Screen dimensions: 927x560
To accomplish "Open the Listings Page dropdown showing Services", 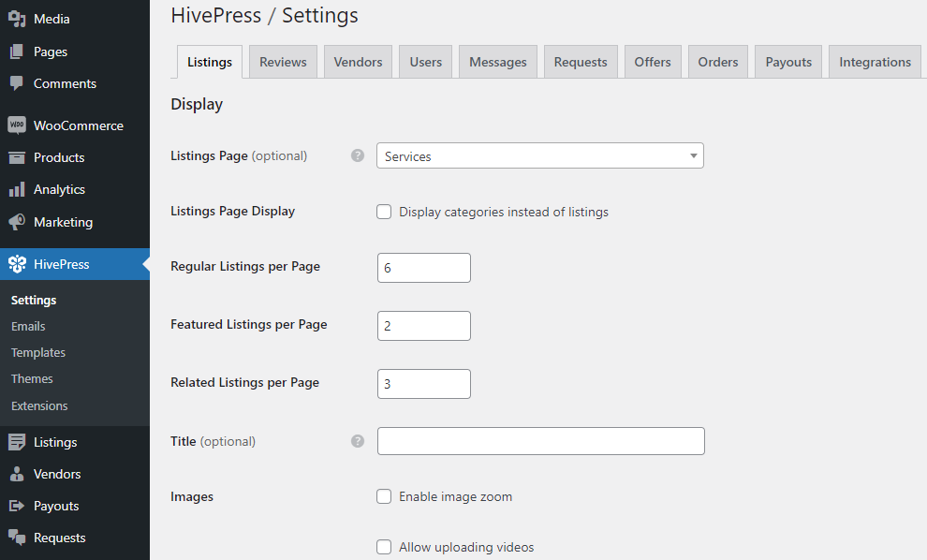I will coord(540,155).
